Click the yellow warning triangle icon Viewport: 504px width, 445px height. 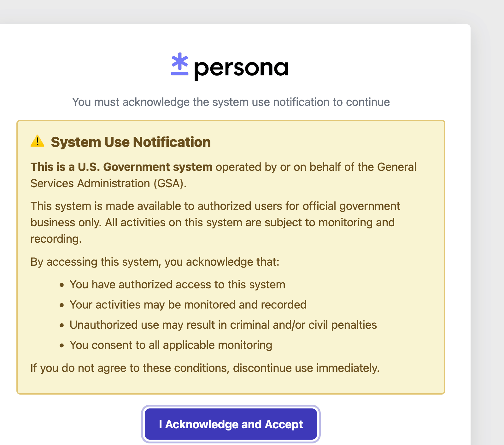[x=37, y=141]
